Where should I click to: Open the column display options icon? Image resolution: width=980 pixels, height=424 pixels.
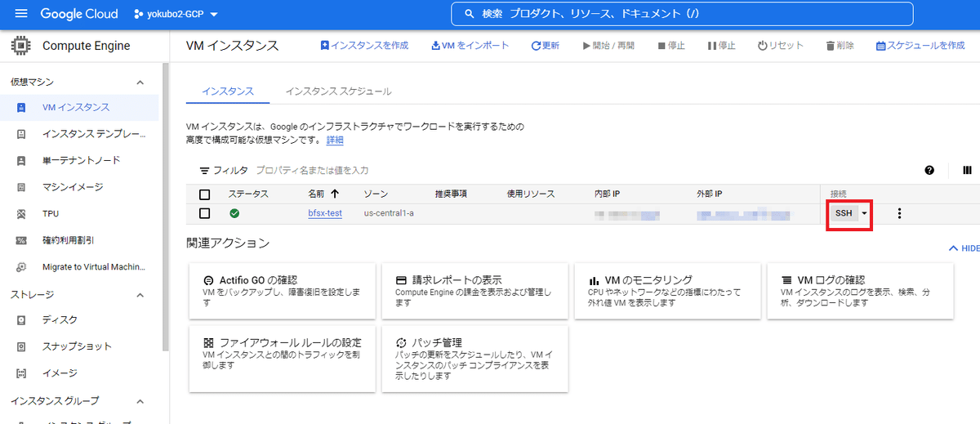tap(967, 171)
